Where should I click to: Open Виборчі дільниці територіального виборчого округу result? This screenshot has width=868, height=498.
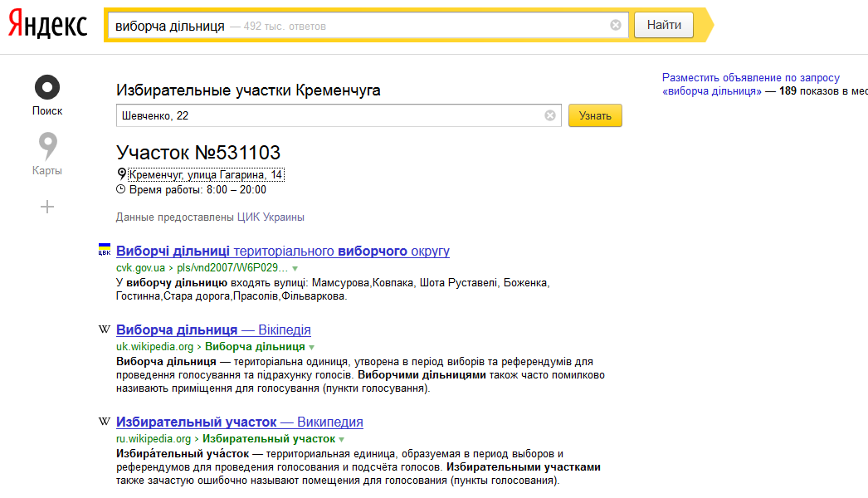point(283,251)
